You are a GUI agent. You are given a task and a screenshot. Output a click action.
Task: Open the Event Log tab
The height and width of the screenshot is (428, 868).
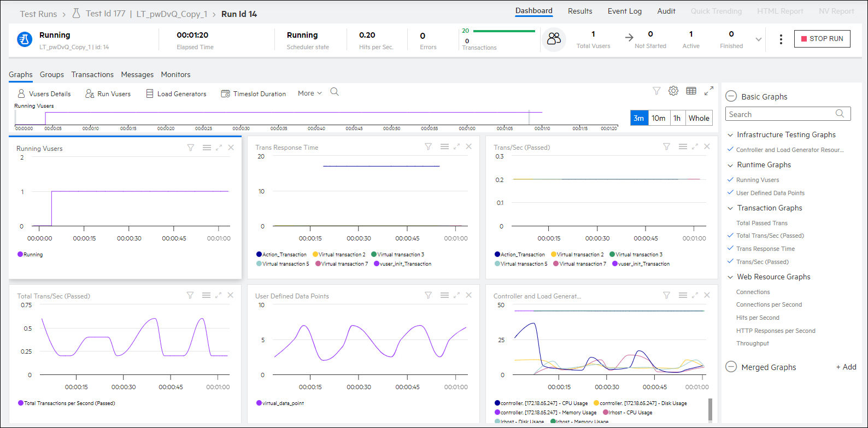pyautogui.click(x=624, y=11)
